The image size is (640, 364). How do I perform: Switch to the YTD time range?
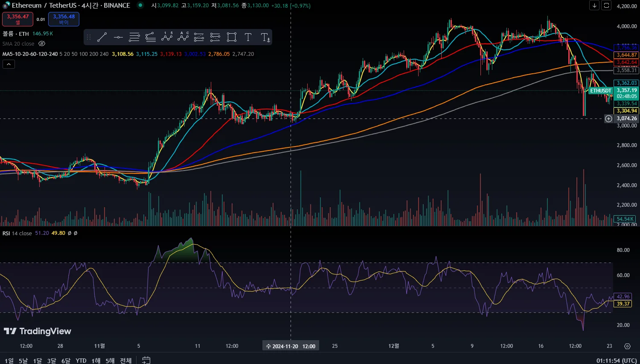click(81, 361)
